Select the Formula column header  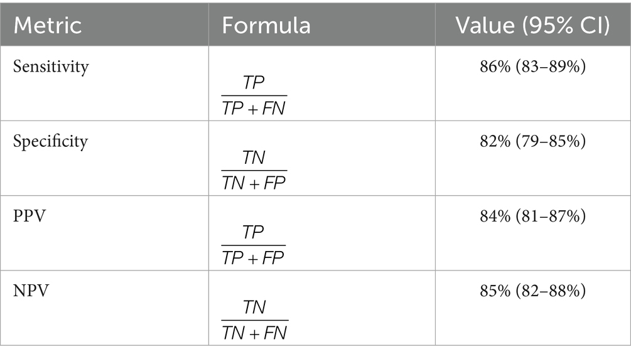pyautogui.click(x=266, y=25)
